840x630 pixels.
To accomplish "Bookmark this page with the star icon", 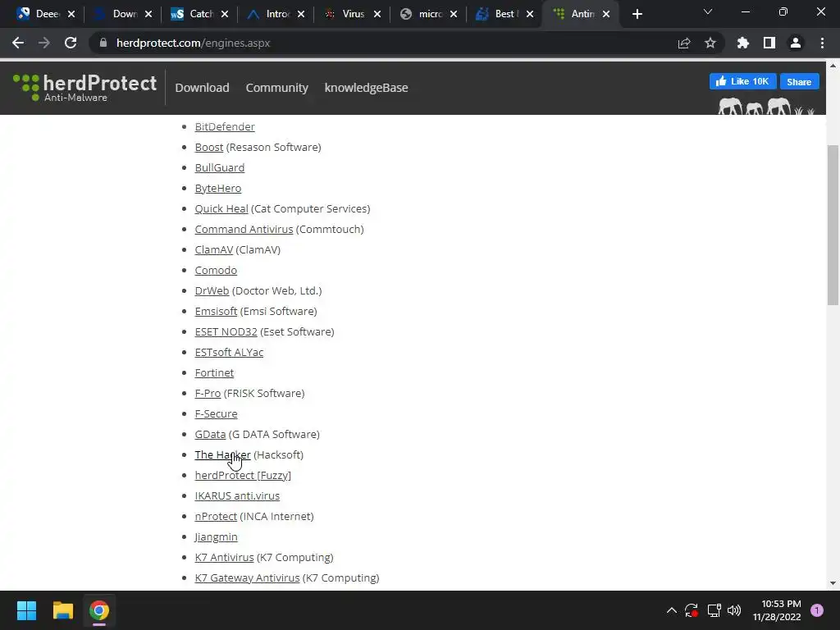I will click(710, 43).
